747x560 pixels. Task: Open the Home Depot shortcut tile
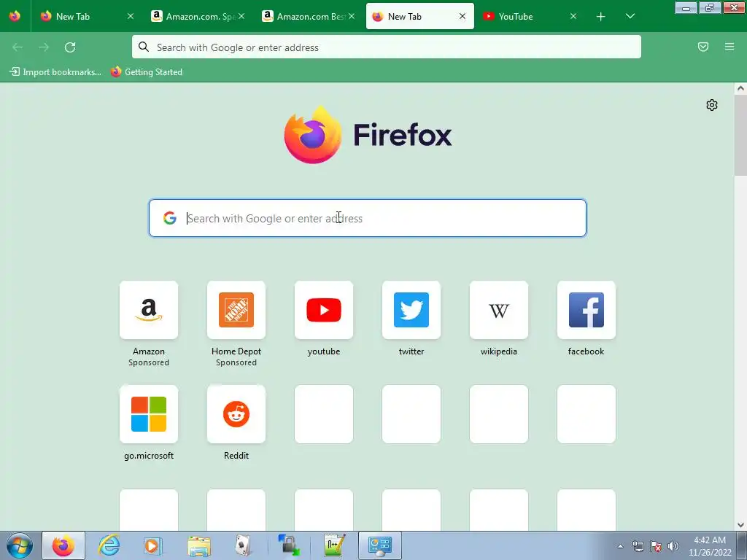pyautogui.click(x=236, y=310)
